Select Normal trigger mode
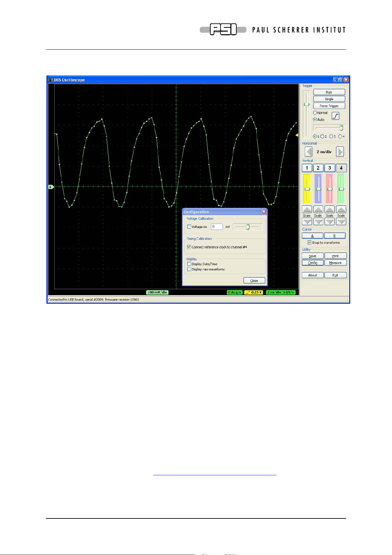 click(x=315, y=113)
